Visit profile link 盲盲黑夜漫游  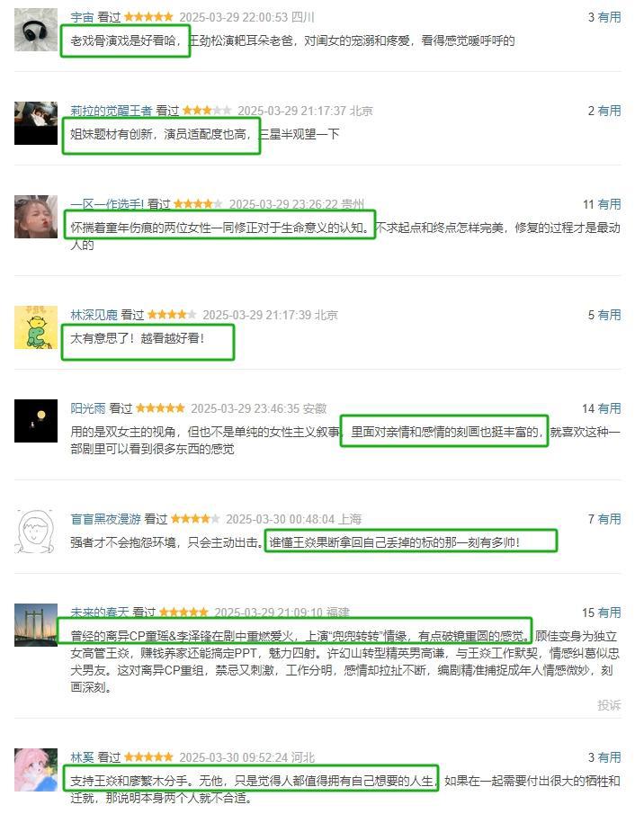(x=105, y=519)
